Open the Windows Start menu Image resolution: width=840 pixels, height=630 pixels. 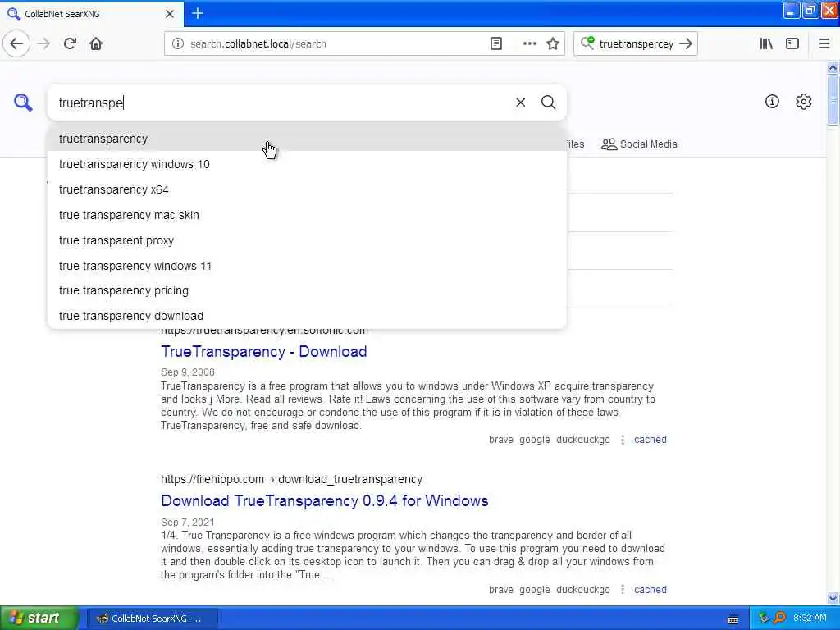[x=39, y=618]
